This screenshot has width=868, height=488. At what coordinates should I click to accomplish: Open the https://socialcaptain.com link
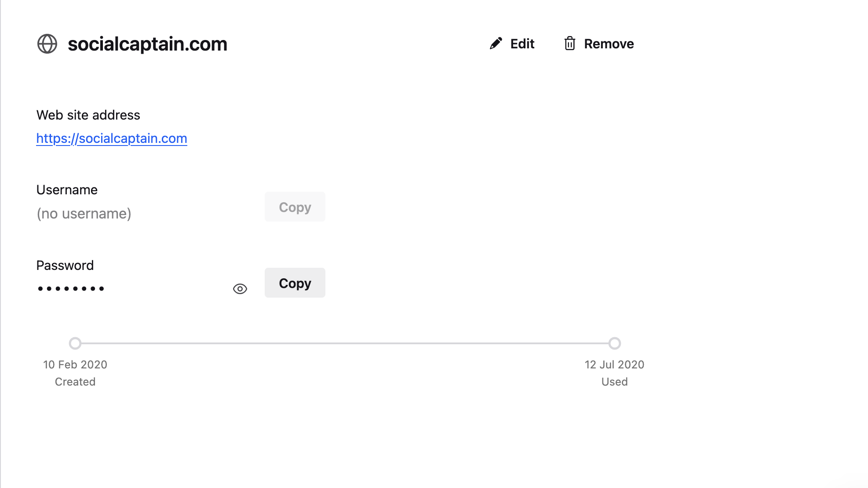point(112,138)
